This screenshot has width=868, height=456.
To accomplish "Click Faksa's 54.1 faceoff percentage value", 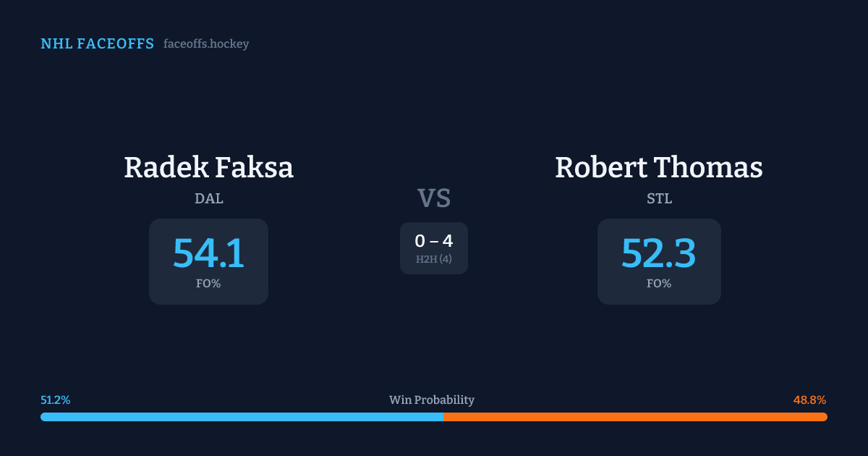I will click(x=208, y=253).
